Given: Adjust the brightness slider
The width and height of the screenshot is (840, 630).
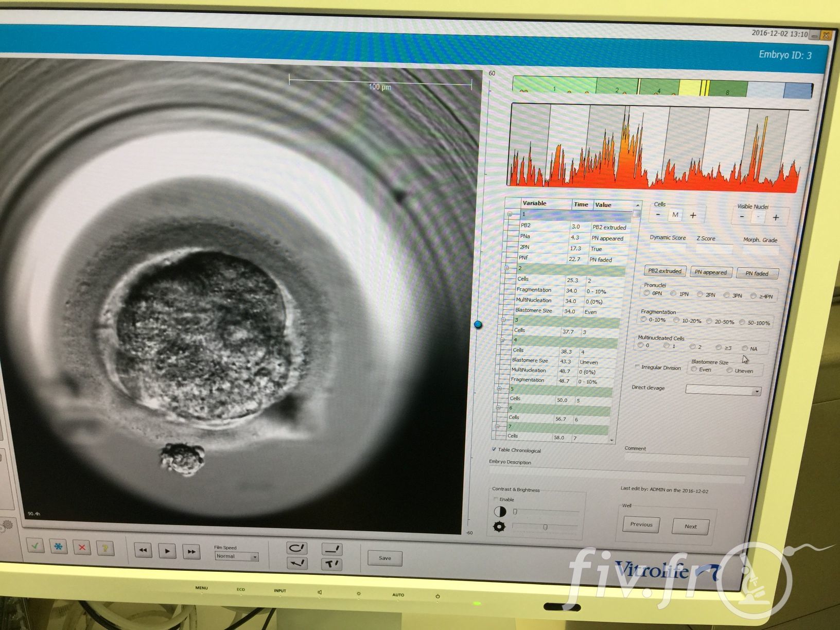Looking at the screenshot, I should 545,527.
